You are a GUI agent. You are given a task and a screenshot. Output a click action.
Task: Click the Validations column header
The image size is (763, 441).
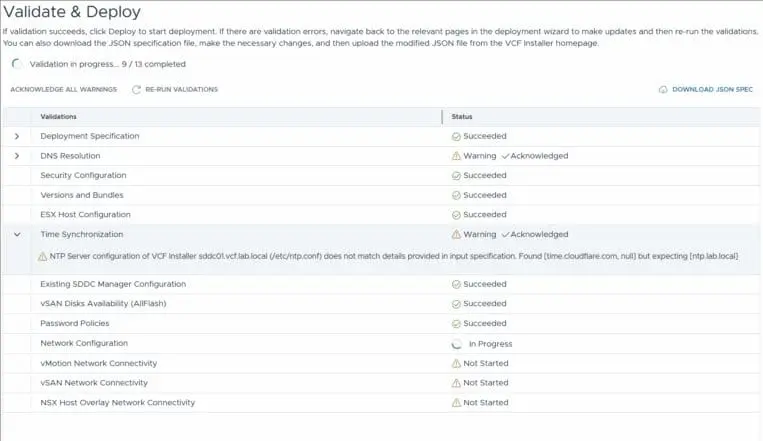click(x=58, y=117)
